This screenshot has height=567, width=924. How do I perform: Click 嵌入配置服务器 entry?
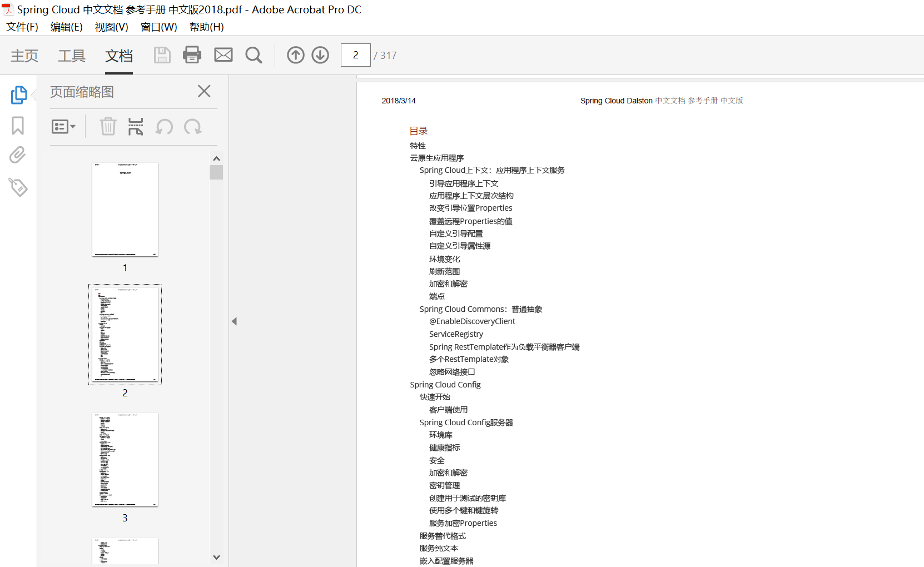click(x=446, y=561)
